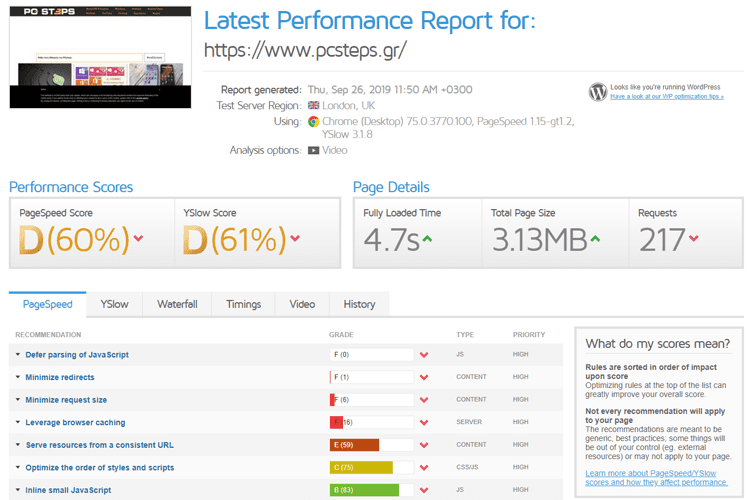Expand Leverage browser caching triangle
The height and width of the screenshot is (500, 750).
click(x=18, y=422)
